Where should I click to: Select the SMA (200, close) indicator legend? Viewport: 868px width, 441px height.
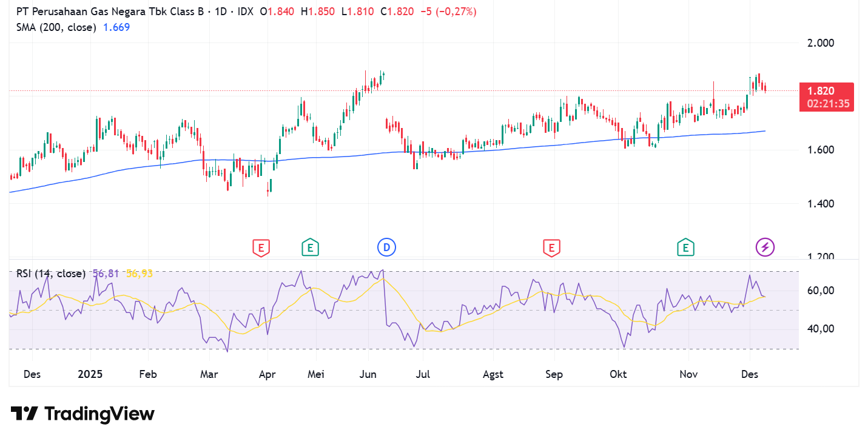click(56, 27)
